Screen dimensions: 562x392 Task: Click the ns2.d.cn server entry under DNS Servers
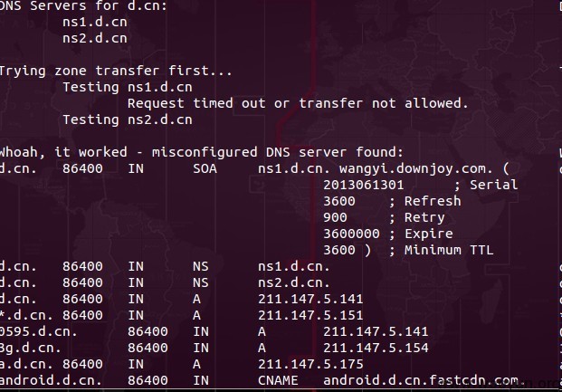coord(95,38)
